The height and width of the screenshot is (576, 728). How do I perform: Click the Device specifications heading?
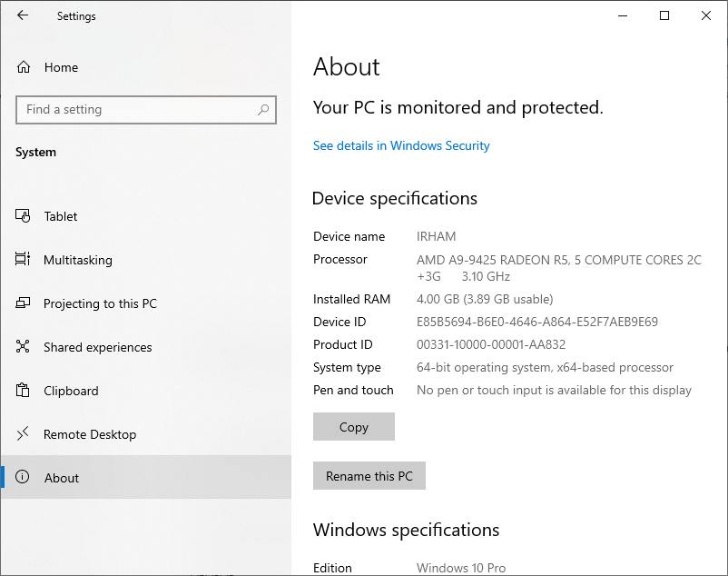(395, 198)
